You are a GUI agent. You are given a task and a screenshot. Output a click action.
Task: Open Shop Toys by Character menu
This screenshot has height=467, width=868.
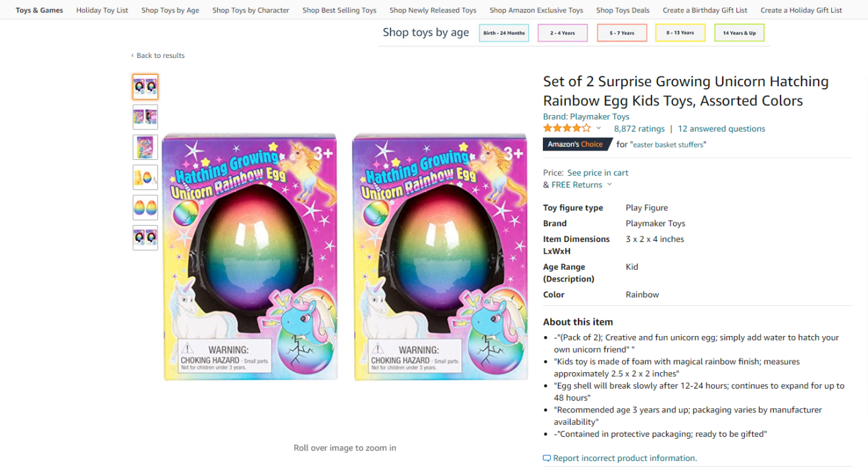251,10
